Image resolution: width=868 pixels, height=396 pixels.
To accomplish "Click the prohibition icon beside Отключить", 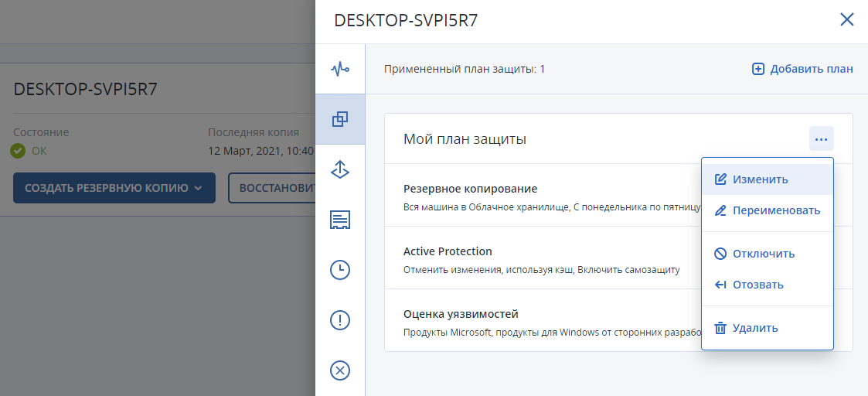I will [720, 254].
